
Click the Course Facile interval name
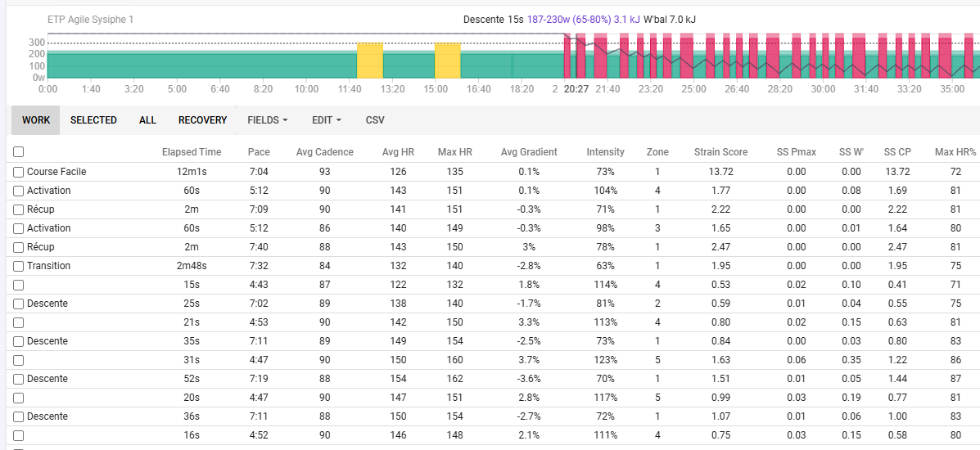[56, 172]
